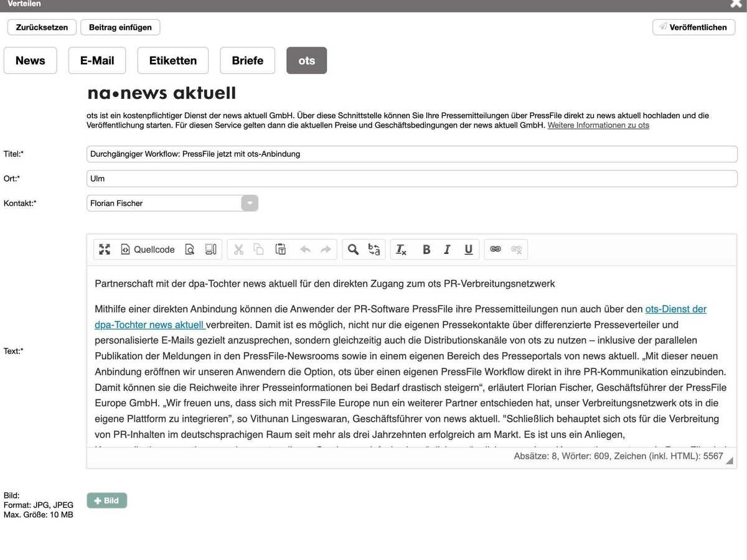Insert a hyperlink with the link icon
This screenshot has width=747, height=560.
point(496,250)
